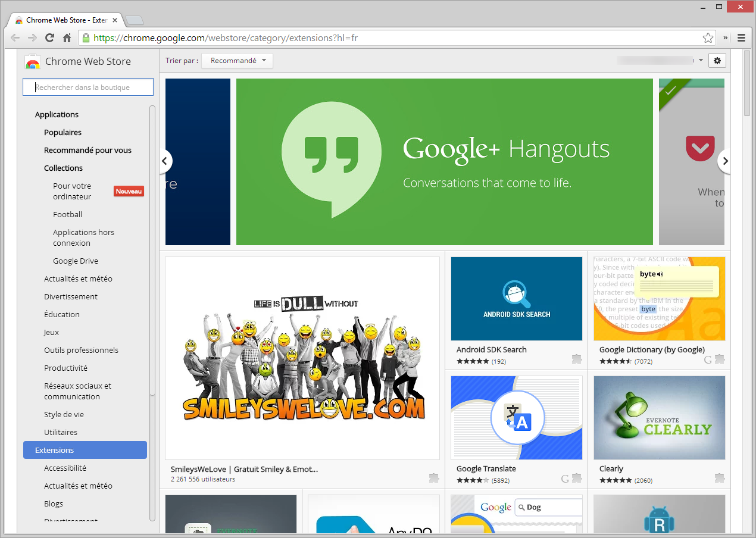Click Google Dictionary (7072) rating
Image resolution: width=756 pixels, height=538 pixels.
[x=626, y=361]
